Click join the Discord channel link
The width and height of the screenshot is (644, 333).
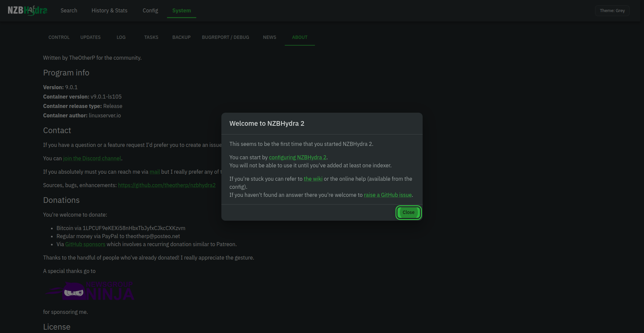coord(92,158)
